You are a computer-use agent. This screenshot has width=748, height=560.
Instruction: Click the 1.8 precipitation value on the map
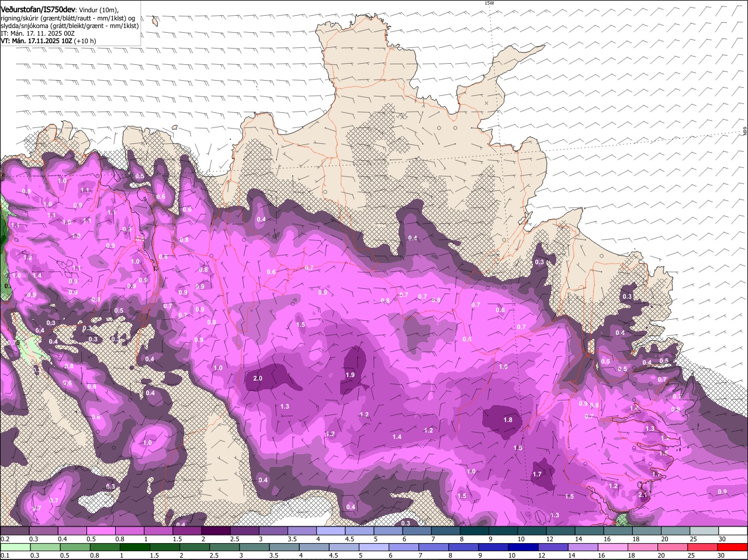pos(508,420)
